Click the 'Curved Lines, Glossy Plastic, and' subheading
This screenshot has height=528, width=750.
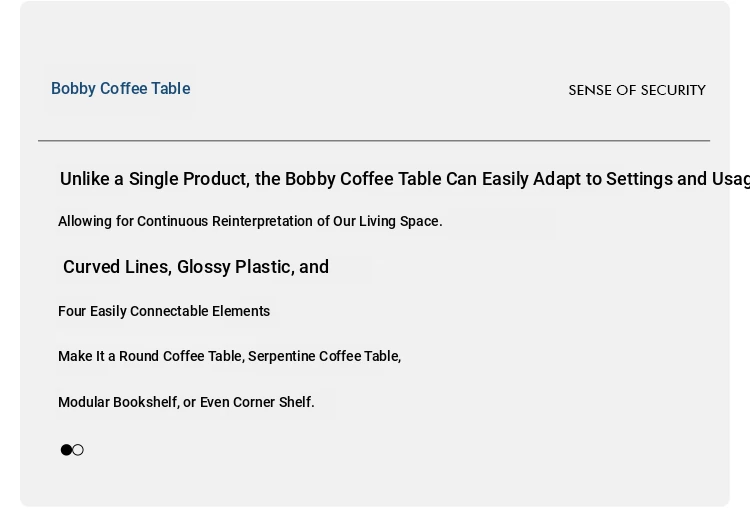click(x=196, y=267)
